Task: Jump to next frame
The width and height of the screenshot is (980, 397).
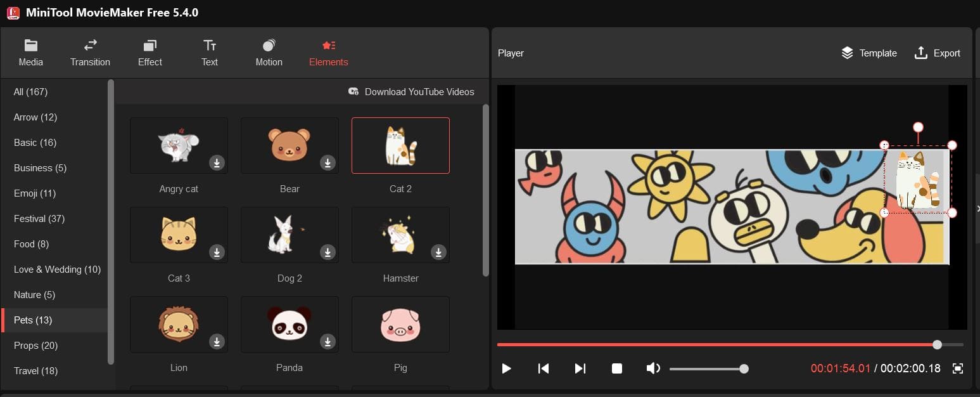Action: point(580,368)
